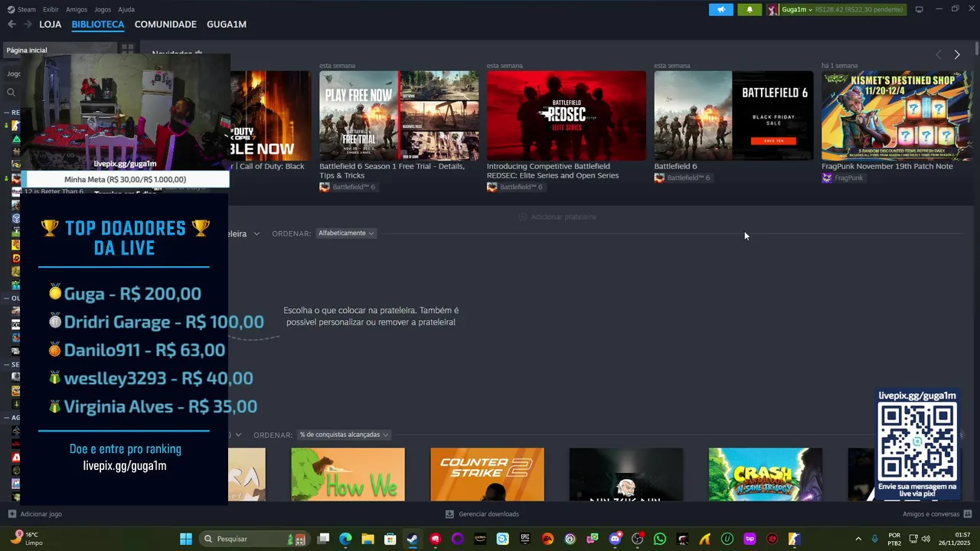Open Epic Games Launcher from the taskbar
Image resolution: width=980 pixels, height=551 pixels.
(525, 539)
